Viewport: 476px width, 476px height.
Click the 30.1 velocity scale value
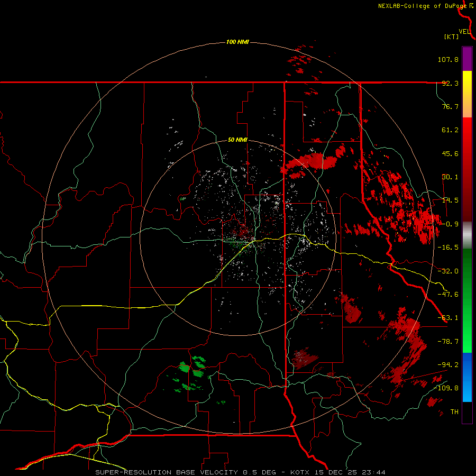click(x=450, y=177)
